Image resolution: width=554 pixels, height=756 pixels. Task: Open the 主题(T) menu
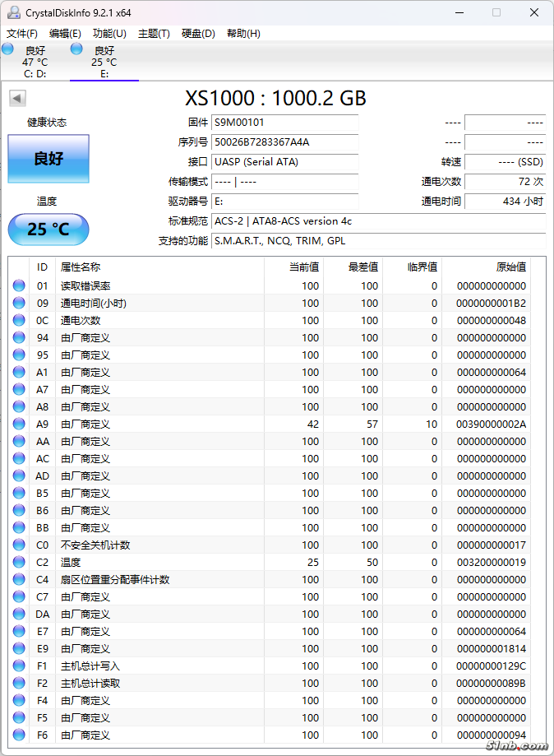click(154, 34)
